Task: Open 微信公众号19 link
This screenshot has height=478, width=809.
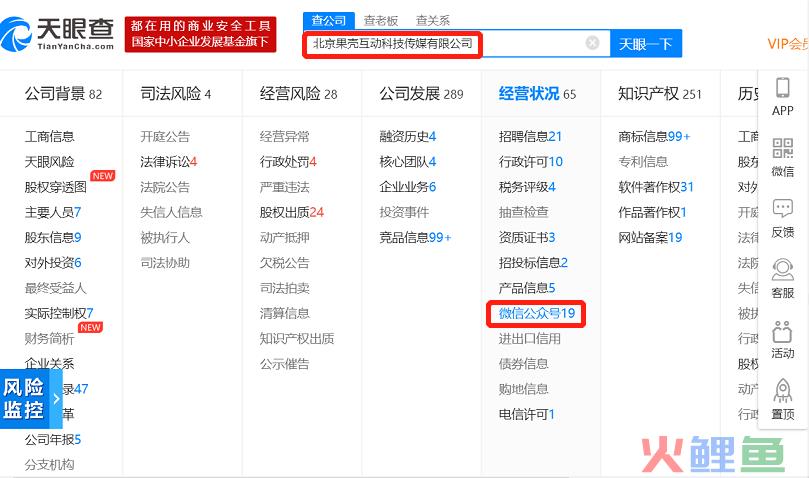Action: [x=537, y=313]
